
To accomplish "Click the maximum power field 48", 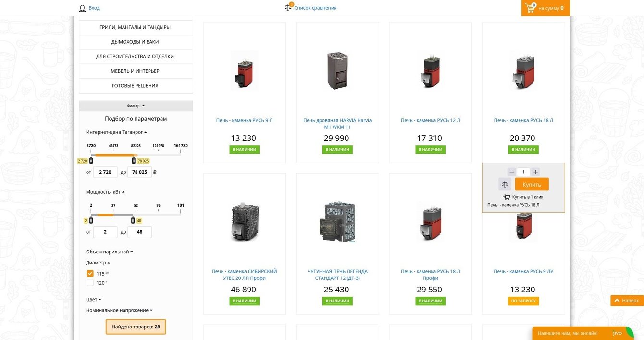I will [140, 232].
